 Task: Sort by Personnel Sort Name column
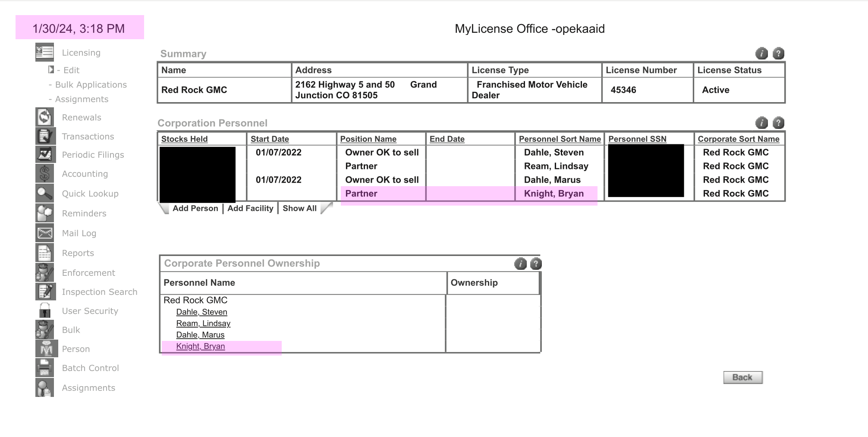click(x=560, y=139)
